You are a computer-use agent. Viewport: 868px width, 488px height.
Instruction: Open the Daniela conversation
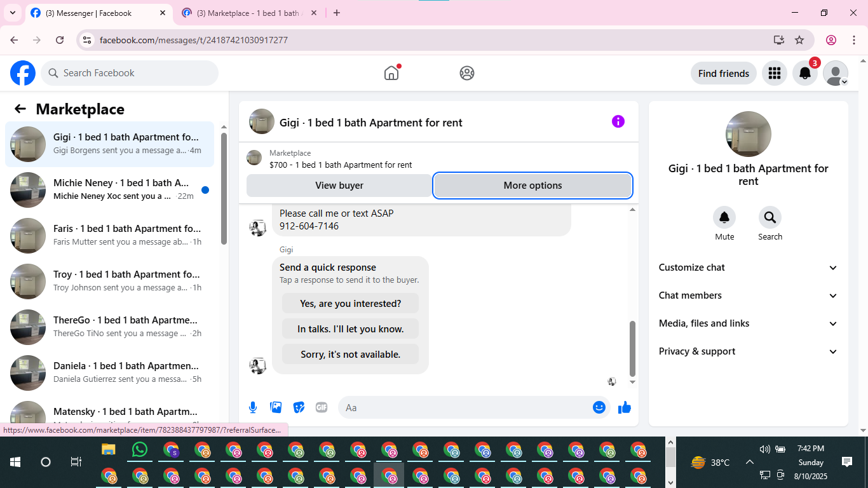(x=109, y=373)
